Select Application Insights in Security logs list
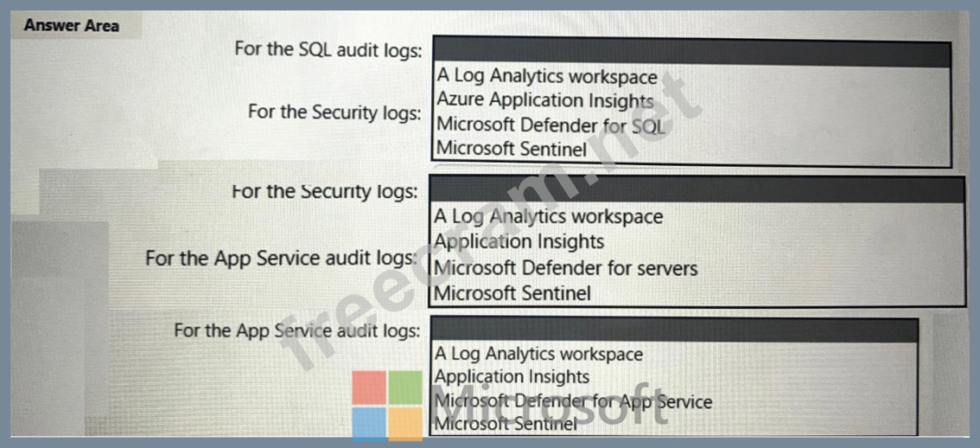 (x=519, y=241)
